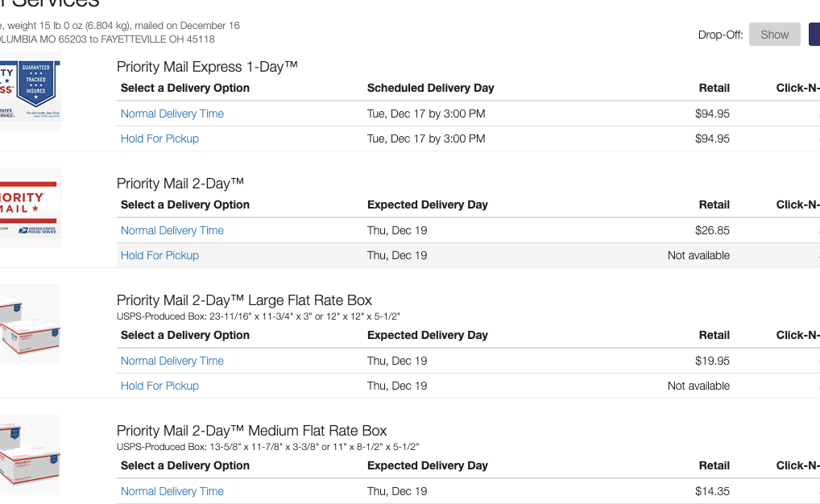Open the Large Flat Rate Box image
Image resolution: width=820 pixels, height=504 pixels.
tap(31, 324)
